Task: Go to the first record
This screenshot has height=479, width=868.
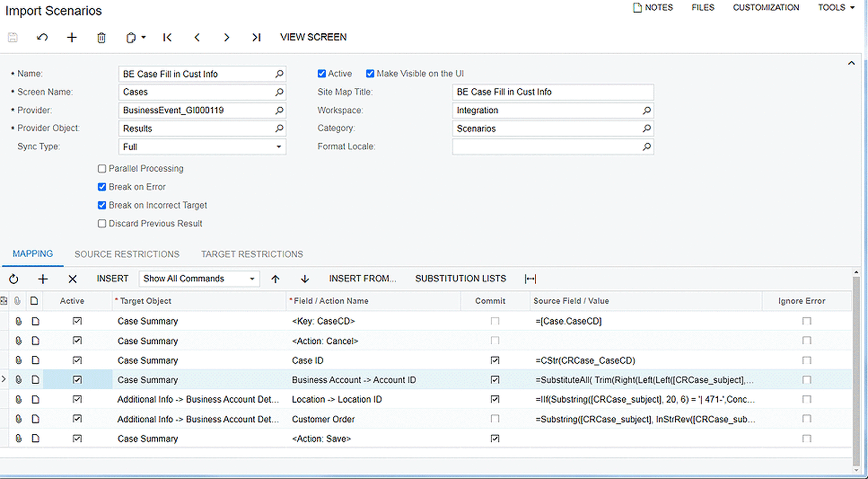Action: 167,37
